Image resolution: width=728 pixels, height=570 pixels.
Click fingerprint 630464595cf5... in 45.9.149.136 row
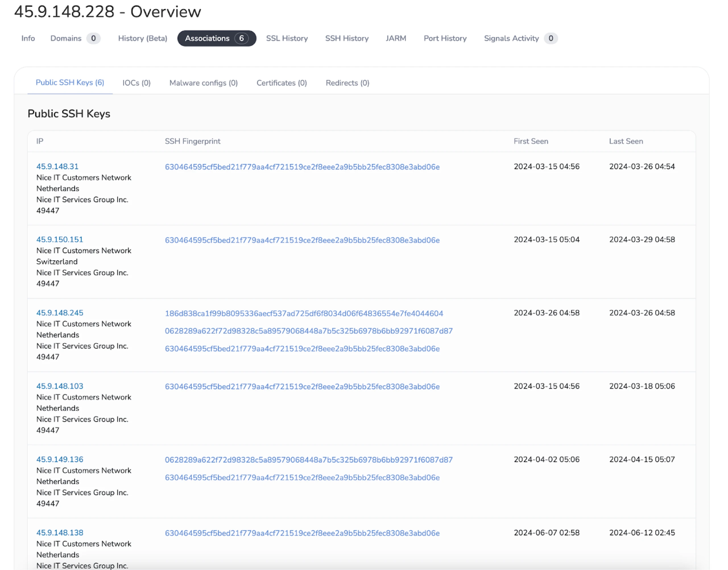pyautogui.click(x=302, y=478)
